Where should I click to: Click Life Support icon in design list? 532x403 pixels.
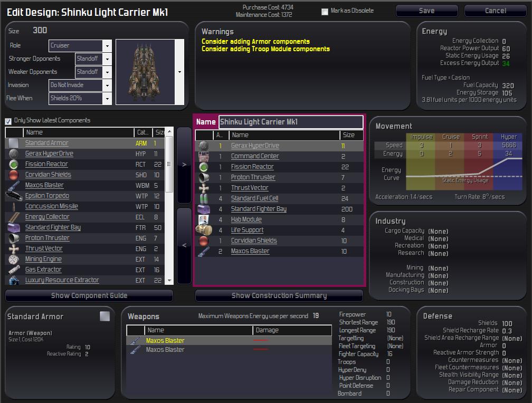click(204, 230)
